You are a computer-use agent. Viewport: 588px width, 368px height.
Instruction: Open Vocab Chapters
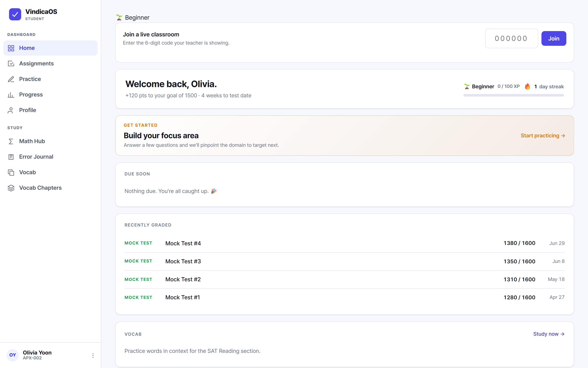click(50, 188)
